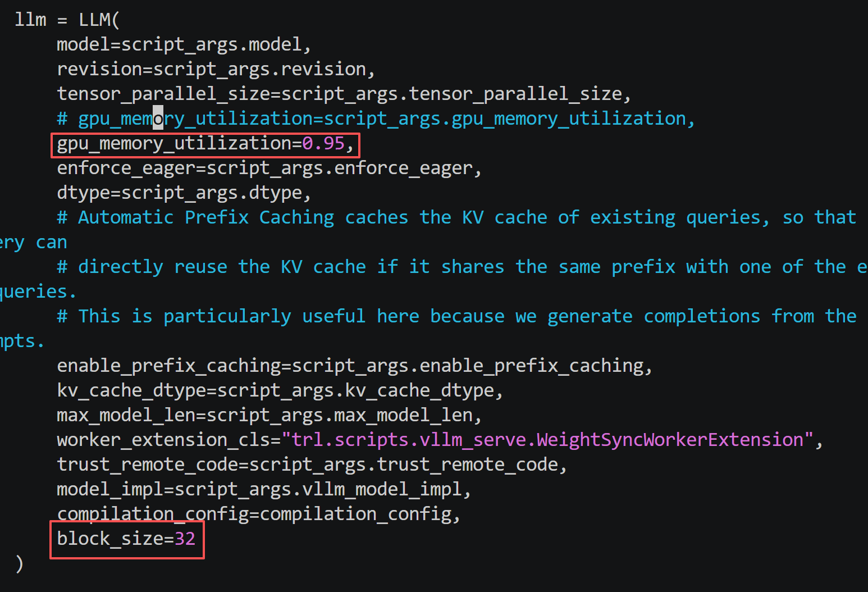
Task: Click the 'block_size' parameter name
Action: pos(110,539)
